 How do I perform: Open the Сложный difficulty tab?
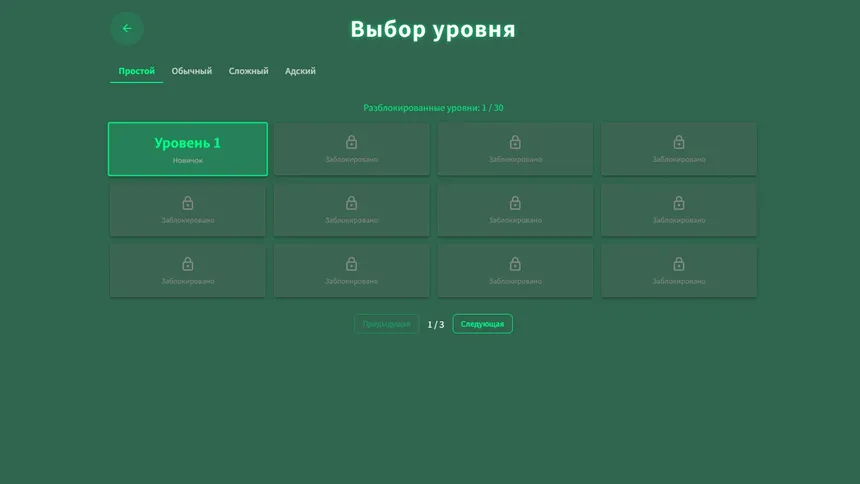[248, 71]
